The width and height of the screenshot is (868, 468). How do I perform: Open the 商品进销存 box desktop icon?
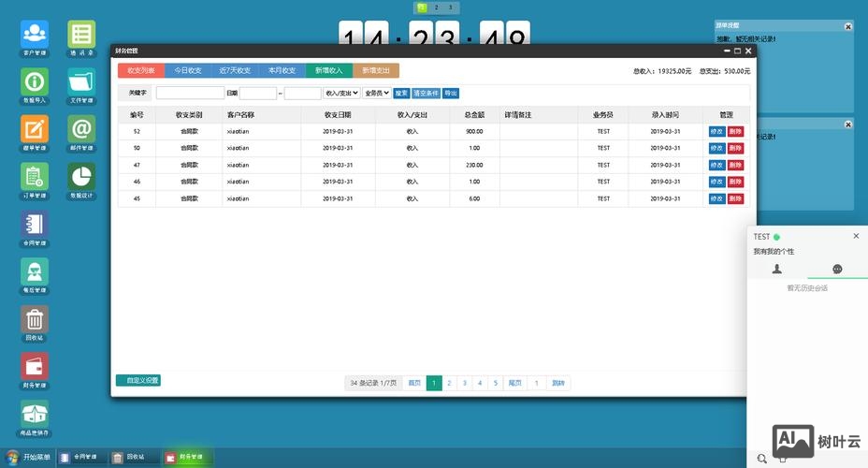tap(35, 415)
